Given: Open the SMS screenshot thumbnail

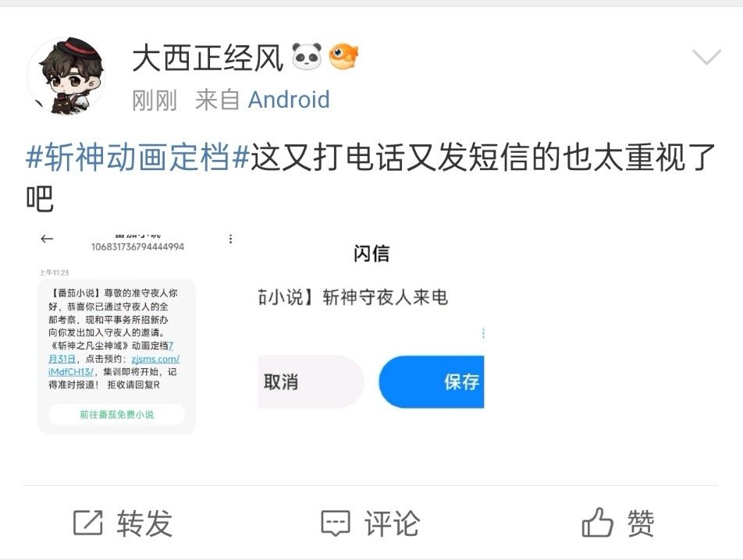Looking at the screenshot, I should [137, 332].
